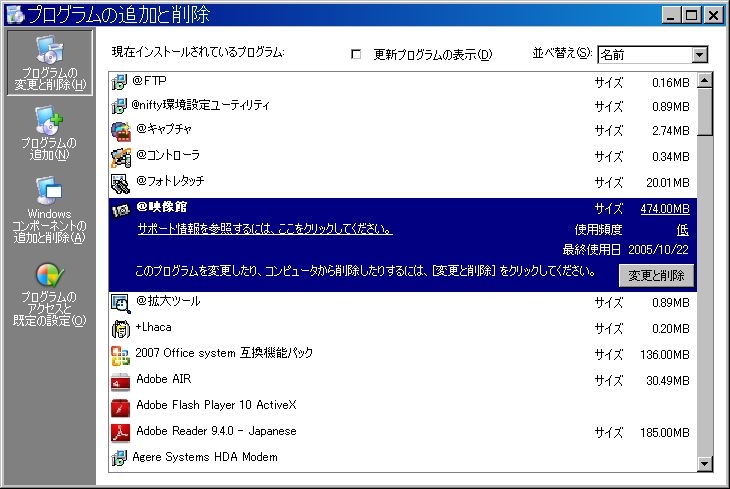Click the @コントローラ program icon
The width and height of the screenshot is (730, 489).
(121, 157)
